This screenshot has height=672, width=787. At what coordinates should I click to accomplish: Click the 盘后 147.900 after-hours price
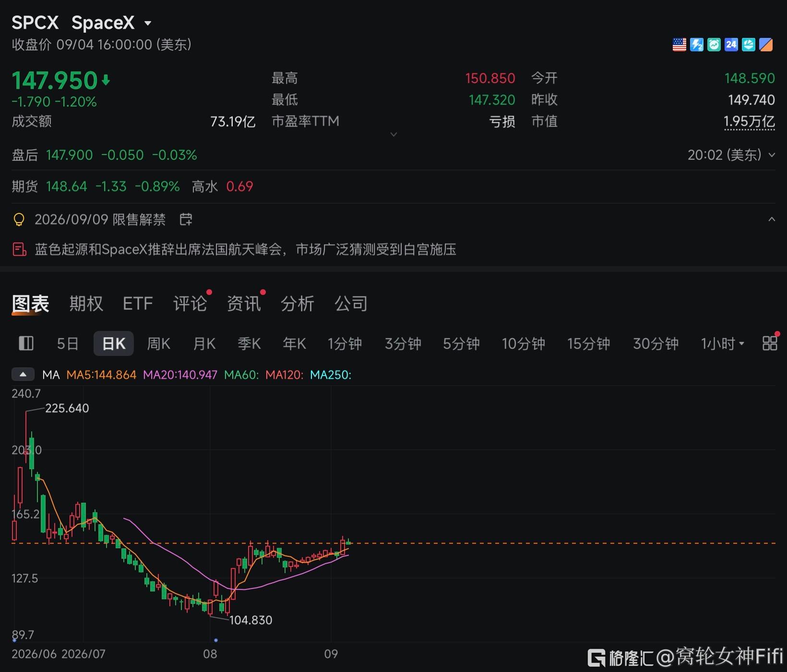click(x=69, y=155)
